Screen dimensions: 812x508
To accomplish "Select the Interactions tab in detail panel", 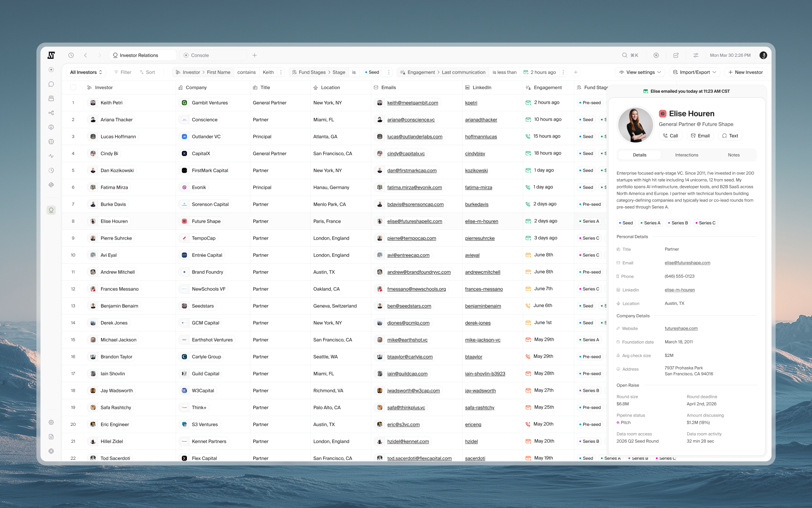I will tap(686, 155).
